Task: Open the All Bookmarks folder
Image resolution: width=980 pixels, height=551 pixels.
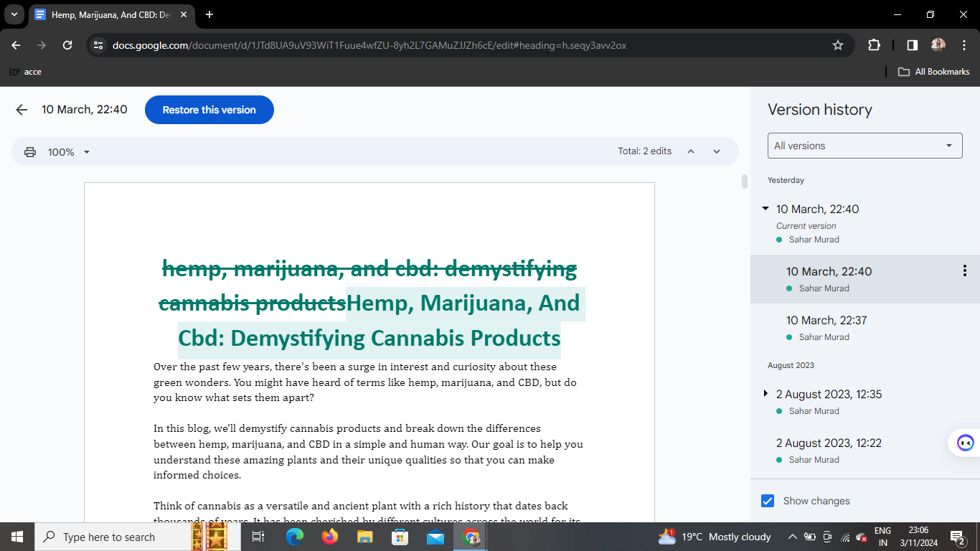Action: point(934,72)
